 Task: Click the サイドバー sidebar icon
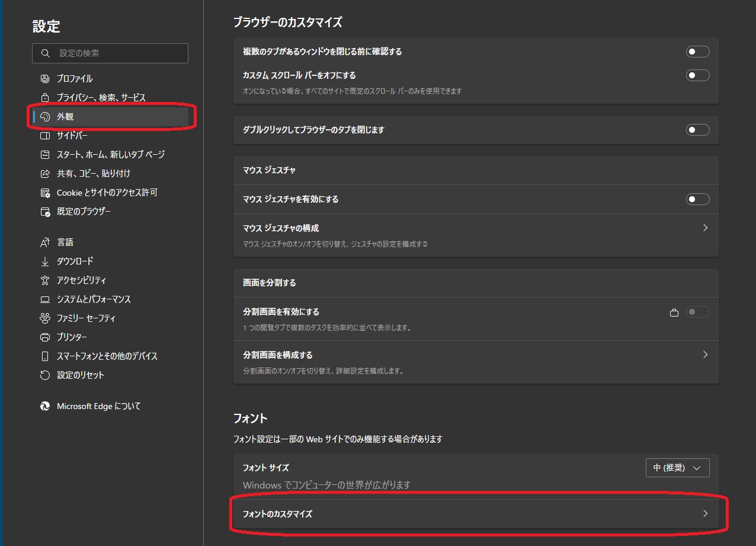[x=45, y=136]
